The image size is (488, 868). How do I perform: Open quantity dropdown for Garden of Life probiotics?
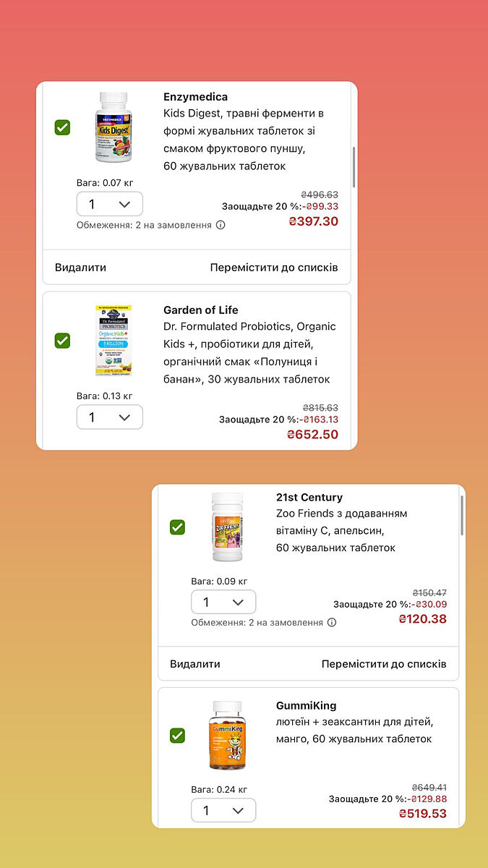[x=109, y=417]
